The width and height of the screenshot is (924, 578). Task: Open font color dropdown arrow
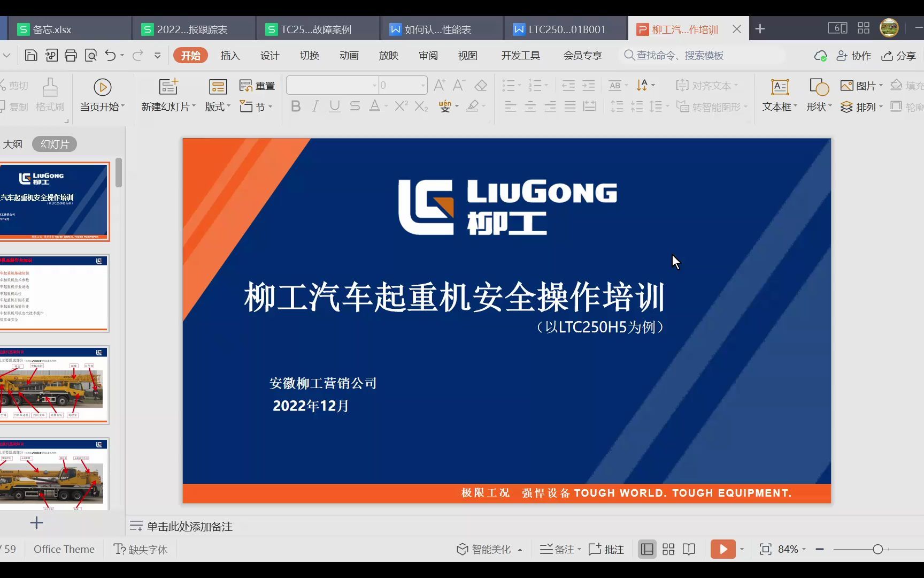point(386,107)
